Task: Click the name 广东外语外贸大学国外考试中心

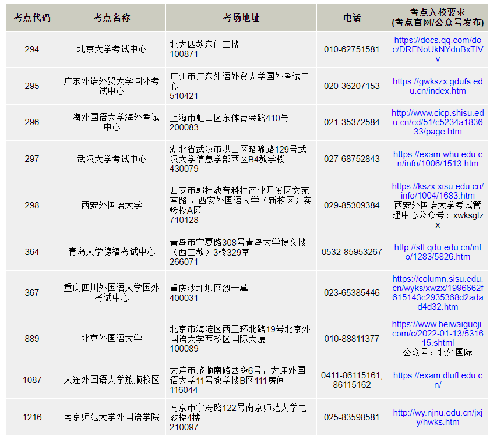Action: coord(112,86)
